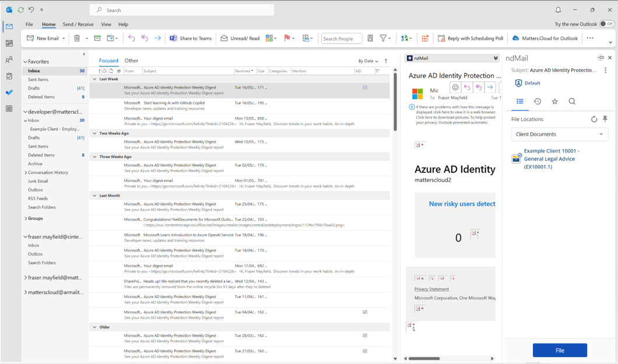This screenshot has height=364, width=618.
Task: Open the Tasks clipboard icon in sidebar
Action: tap(9, 76)
